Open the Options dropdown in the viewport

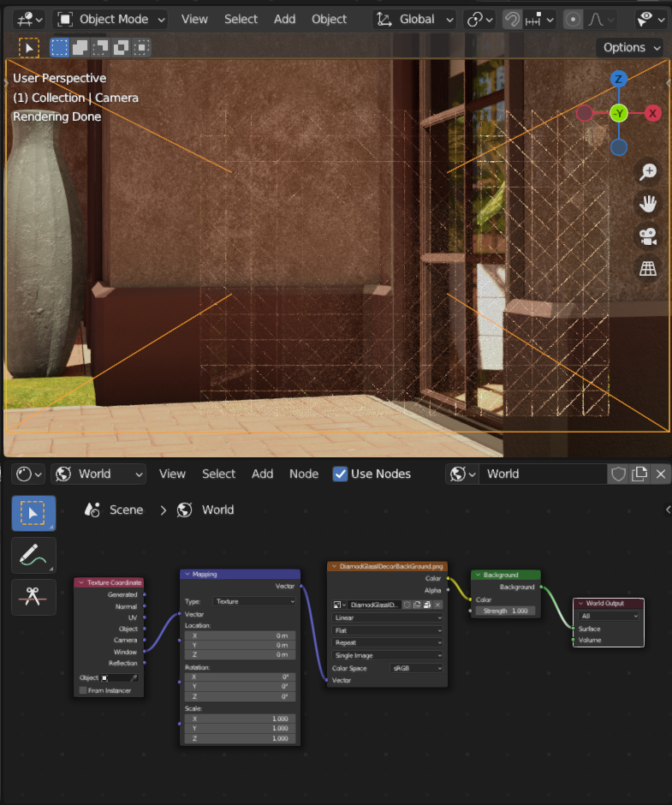coord(630,48)
